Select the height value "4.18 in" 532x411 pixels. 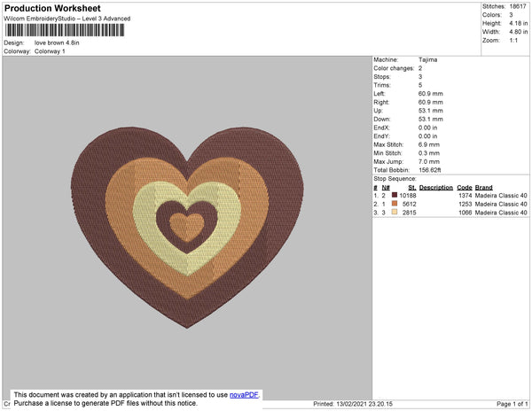(519, 23)
